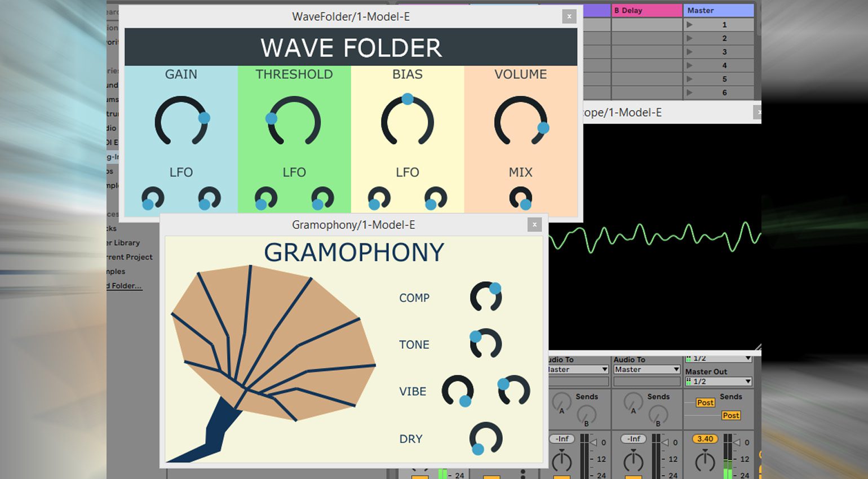Image resolution: width=868 pixels, height=479 pixels.
Task: Click the "Master Out" label
Action: tap(706, 371)
